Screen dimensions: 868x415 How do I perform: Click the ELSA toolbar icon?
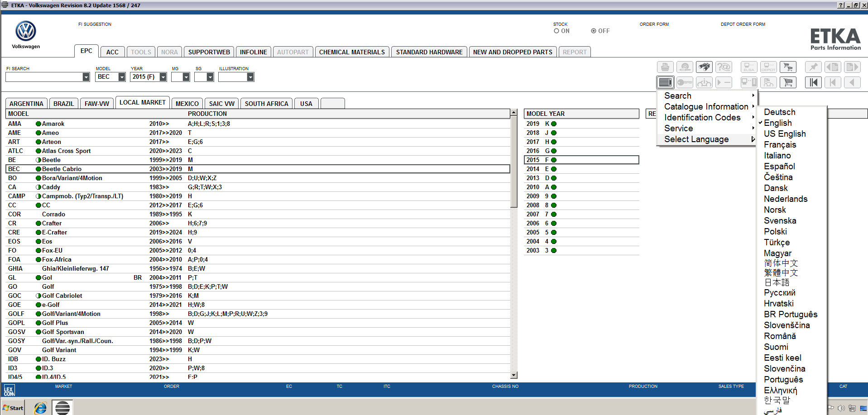[x=749, y=67]
